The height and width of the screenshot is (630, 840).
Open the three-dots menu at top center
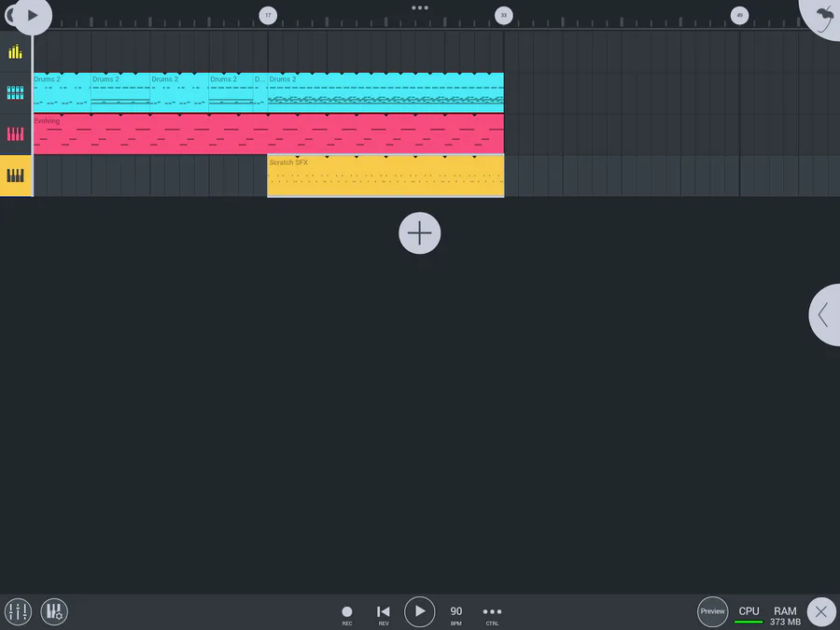pos(420,7)
